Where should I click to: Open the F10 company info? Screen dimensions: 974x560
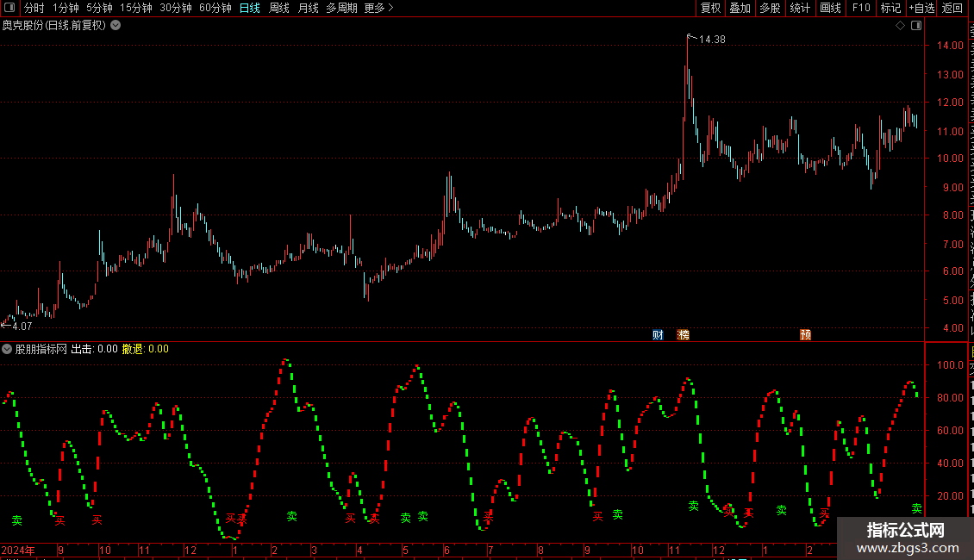click(x=861, y=8)
